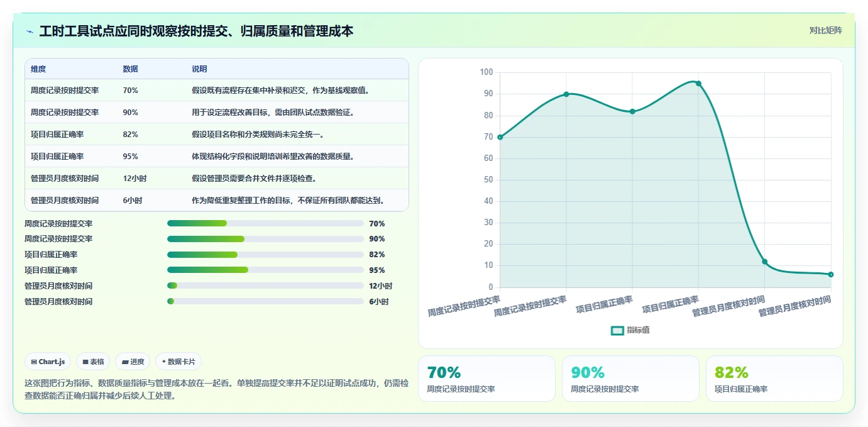Click the lightning icon beside the title
The width and height of the screenshot is (868, 427).
30,31
